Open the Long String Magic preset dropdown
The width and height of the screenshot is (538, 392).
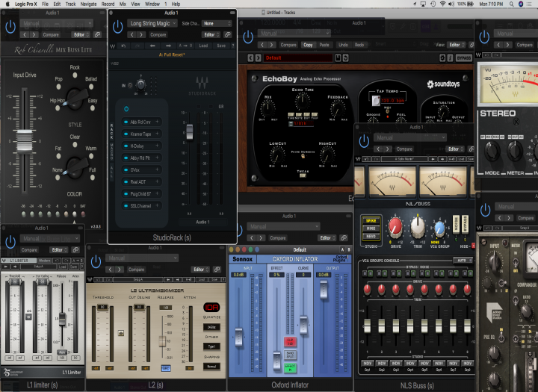click(x=152, y=23)
